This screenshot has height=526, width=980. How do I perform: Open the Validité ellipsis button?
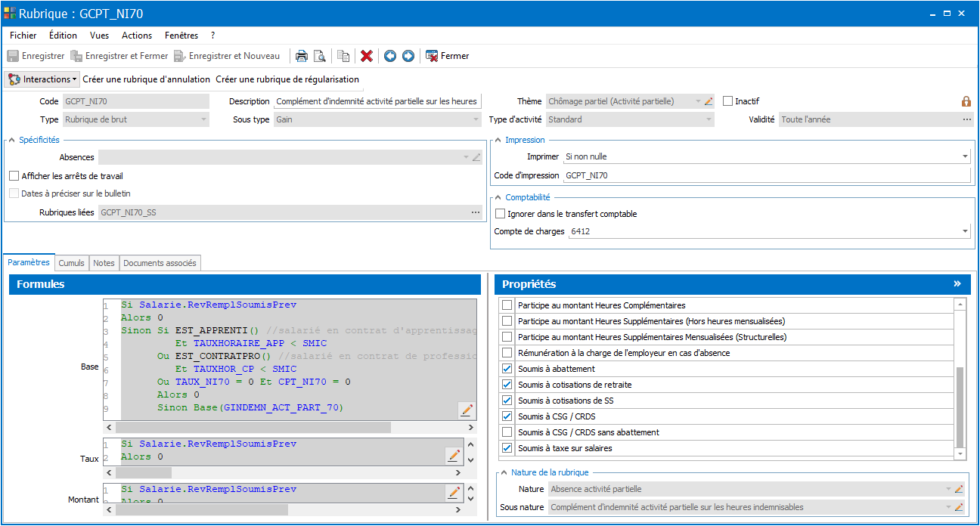pos(966,119)
